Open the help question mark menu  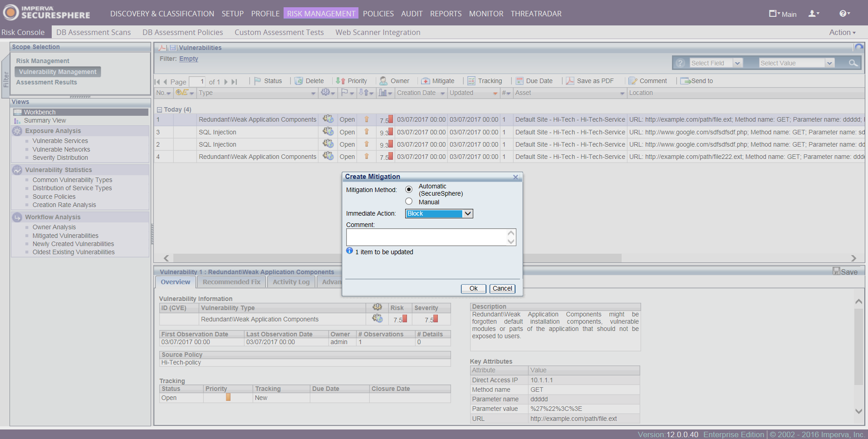(x=844, y=14)
